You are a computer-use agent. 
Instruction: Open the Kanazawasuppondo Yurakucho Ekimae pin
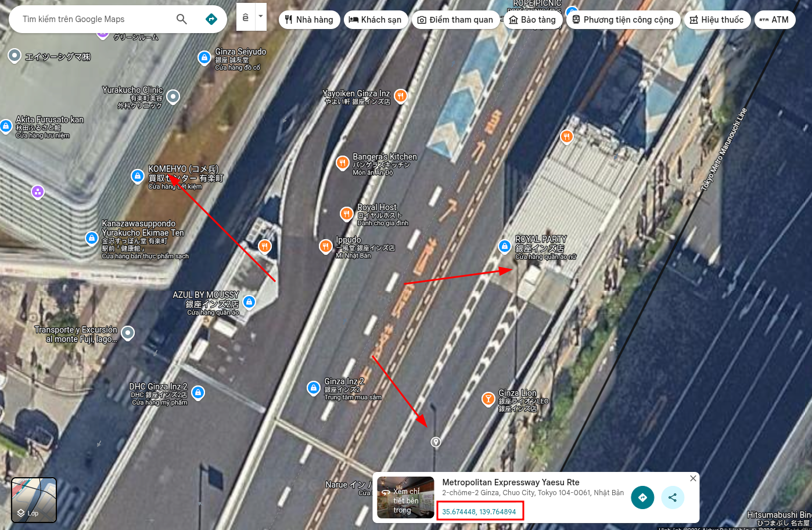pyautogui.click(x=91, y=238)
